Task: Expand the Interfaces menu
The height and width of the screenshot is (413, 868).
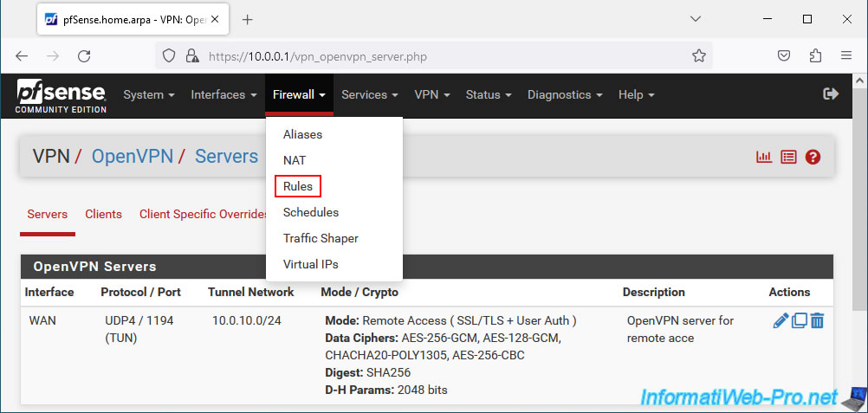Action: 223,94
